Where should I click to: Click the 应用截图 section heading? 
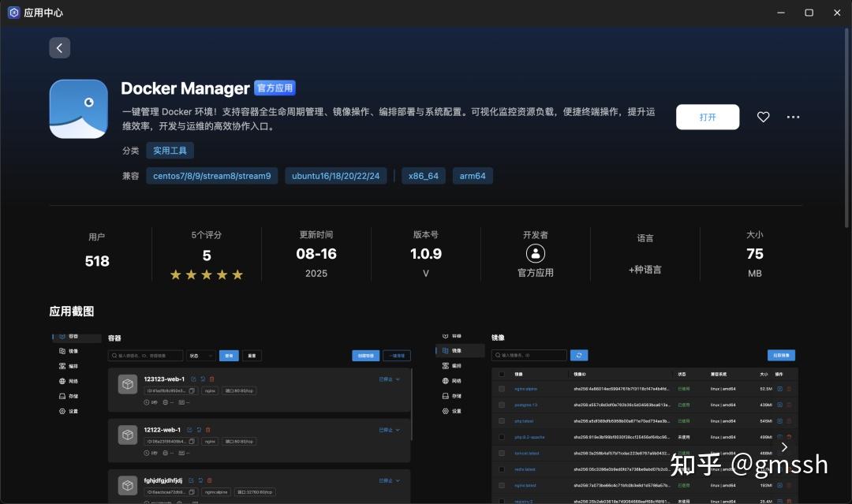[x=72, y=312]
